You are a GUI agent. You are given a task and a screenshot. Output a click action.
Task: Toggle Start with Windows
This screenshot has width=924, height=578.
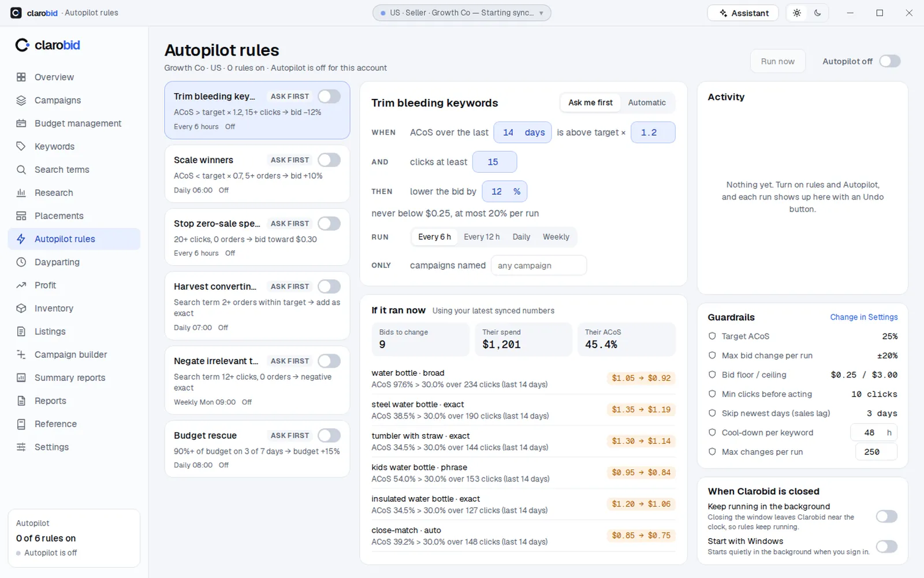tap(886, 546)
